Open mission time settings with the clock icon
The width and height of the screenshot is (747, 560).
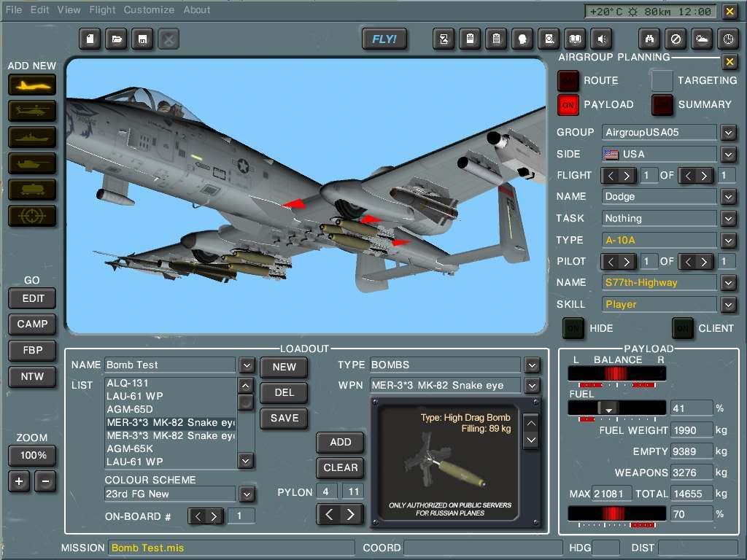tap(727, 39)
